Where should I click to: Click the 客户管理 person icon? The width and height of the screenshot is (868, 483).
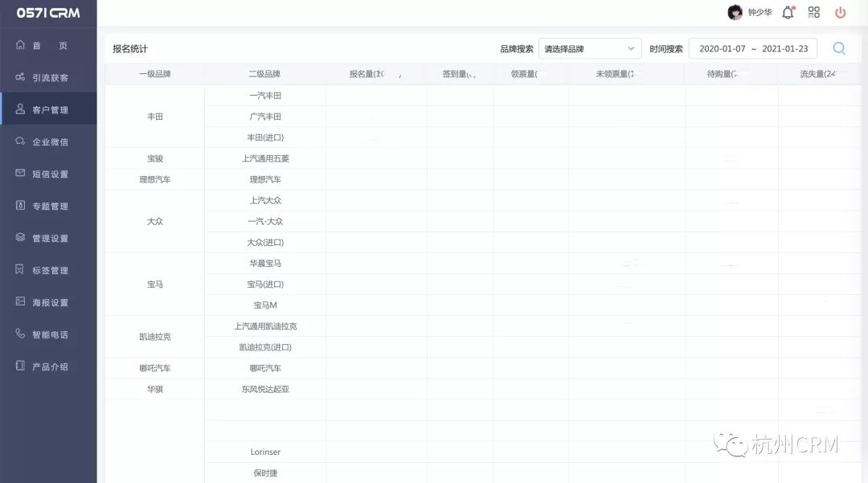20,109
